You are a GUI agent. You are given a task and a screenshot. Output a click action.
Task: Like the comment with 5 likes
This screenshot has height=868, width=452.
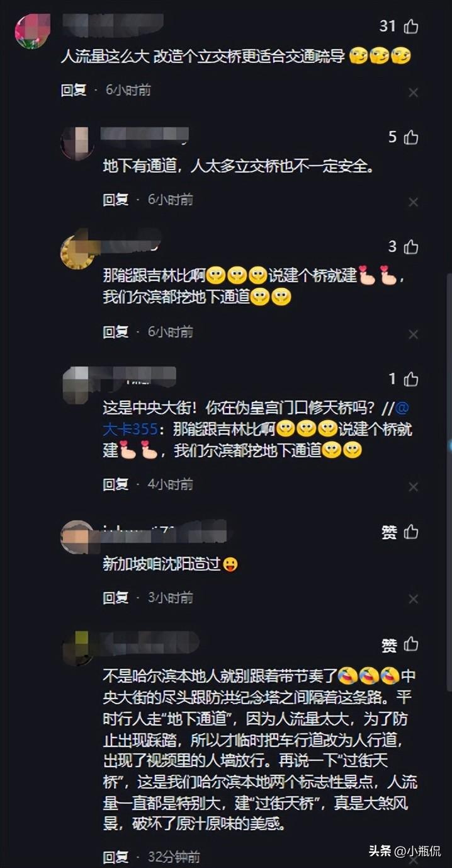pos(411,137)
